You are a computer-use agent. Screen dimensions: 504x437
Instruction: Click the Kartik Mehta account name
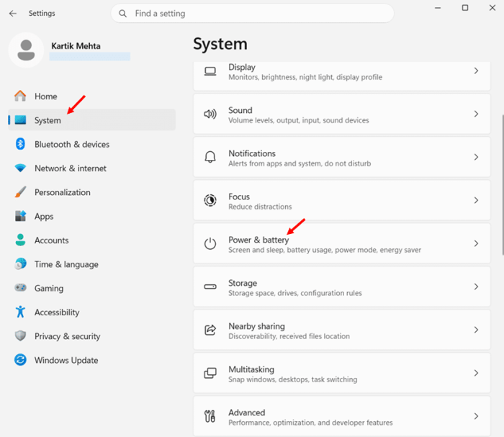[x=76, y=46]
